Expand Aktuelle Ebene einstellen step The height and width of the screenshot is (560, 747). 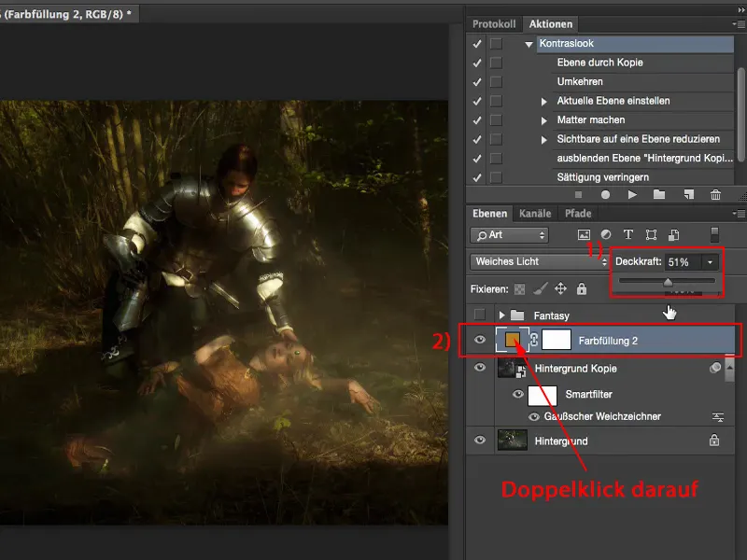[x=543, y=102]
